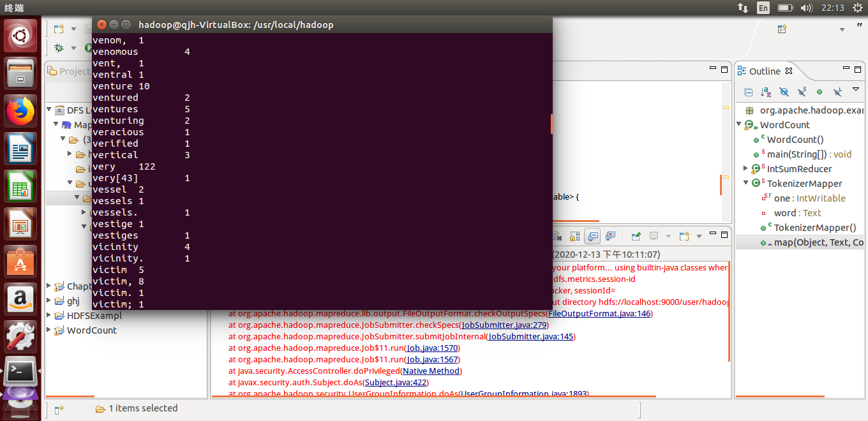Collapse TokenizerMapper class in Outline
The width and height of the screenshot is (868, 421).
(745, 183)
